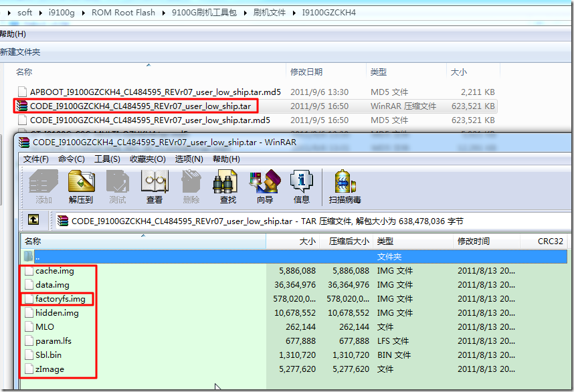Navigate to 'ROM Root Flash' breadcrumb
Viewport: 574px width, 392px height.
pyautogui.click(x=123, y=13)
